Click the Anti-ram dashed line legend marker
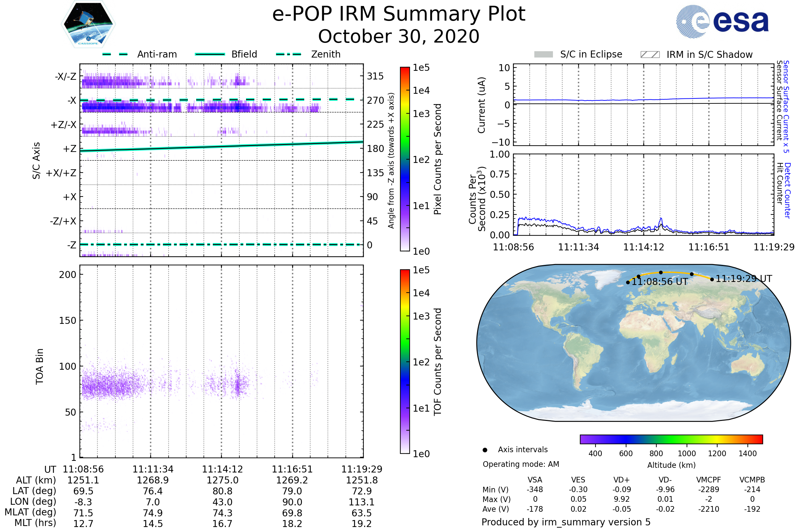 tap(115, 54)
